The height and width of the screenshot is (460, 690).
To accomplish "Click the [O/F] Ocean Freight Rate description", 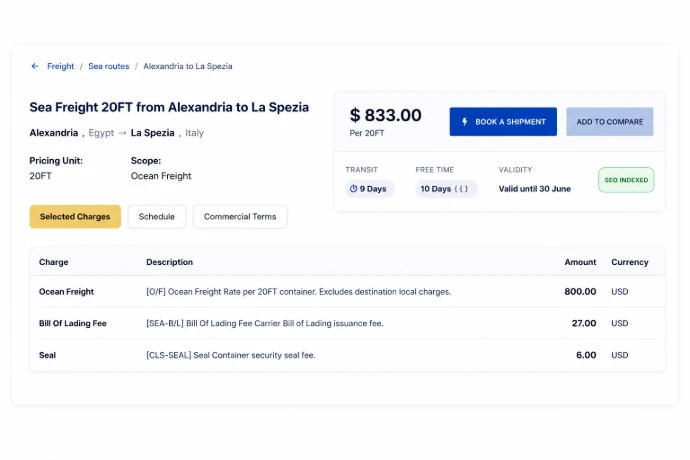I will click(298, 291).
